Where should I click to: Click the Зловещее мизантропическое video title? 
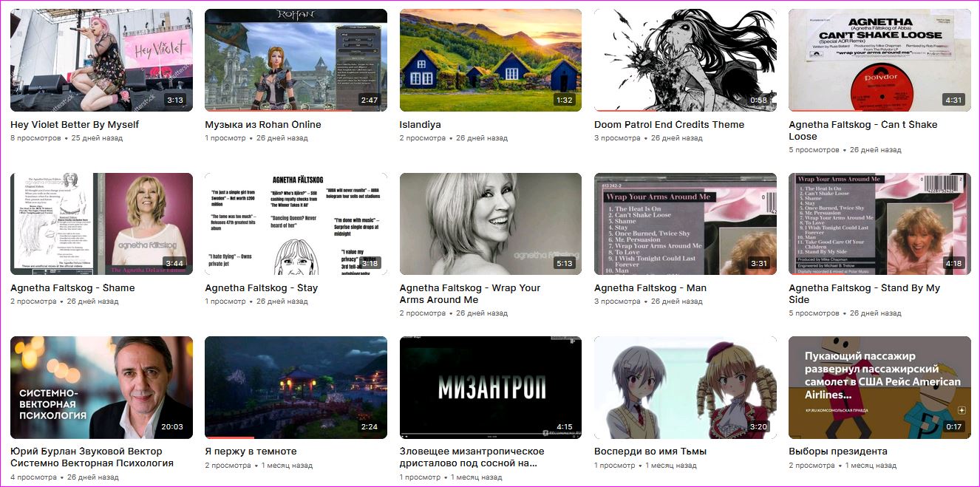[472, 457]
